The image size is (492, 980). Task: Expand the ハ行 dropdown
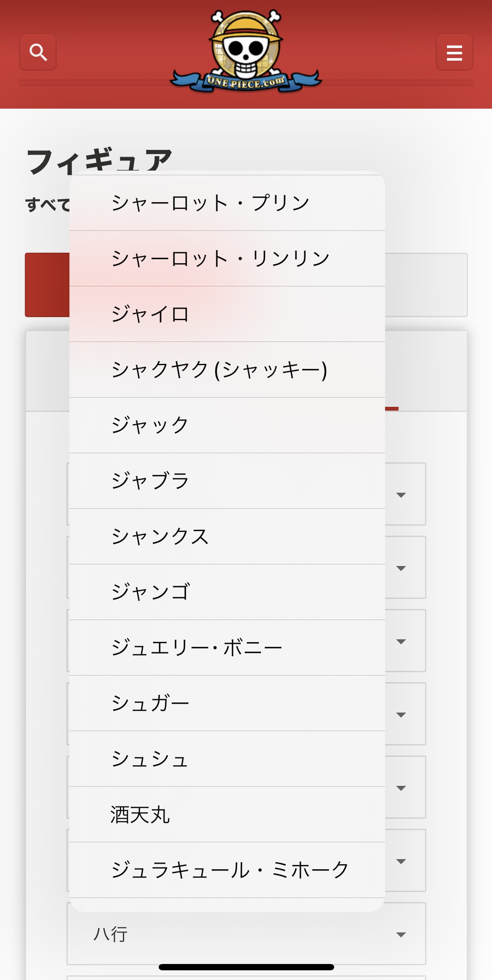(x=246, y=934)
